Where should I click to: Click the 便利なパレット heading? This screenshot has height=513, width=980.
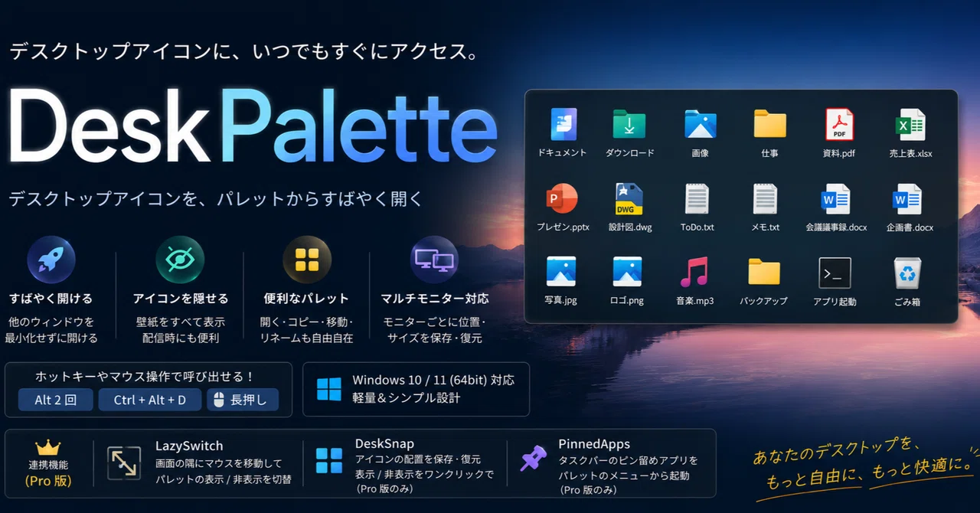pos(306,299)
